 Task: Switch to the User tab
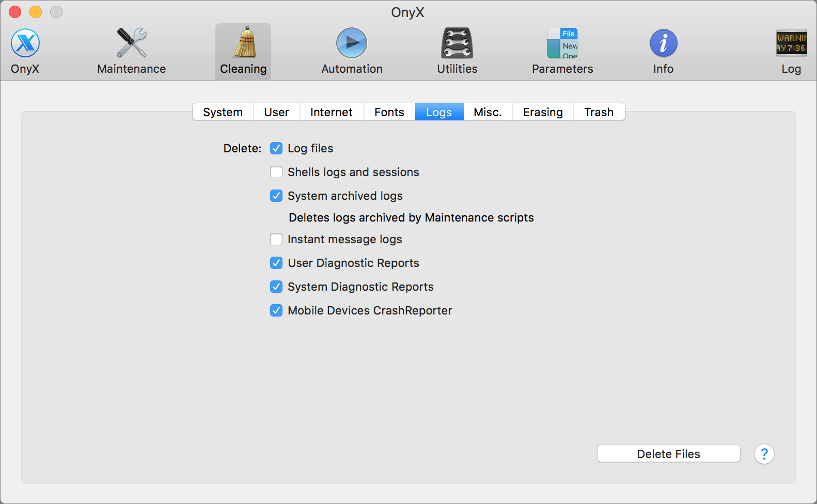277,112
